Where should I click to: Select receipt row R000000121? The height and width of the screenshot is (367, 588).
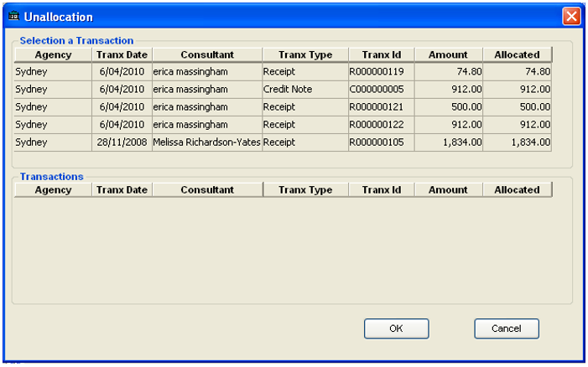pos(283,106)
